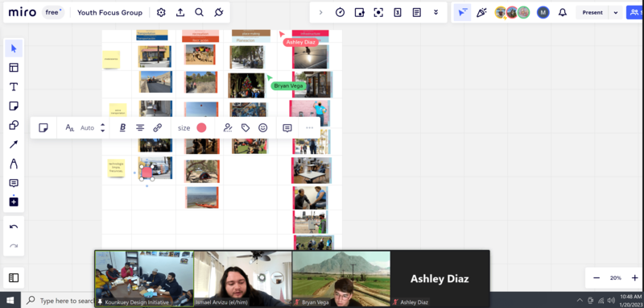Open font size Auto stepper

(103, 128)
